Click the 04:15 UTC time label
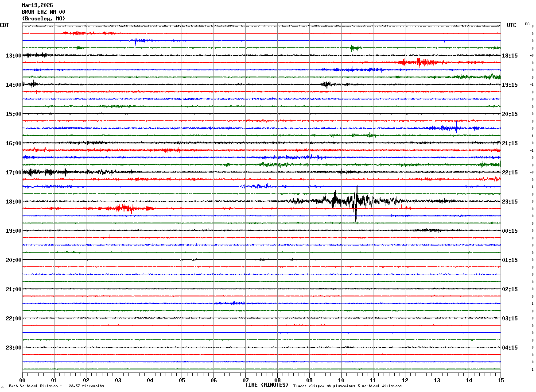This screenshot has height=392, width=536. (510, 348)
